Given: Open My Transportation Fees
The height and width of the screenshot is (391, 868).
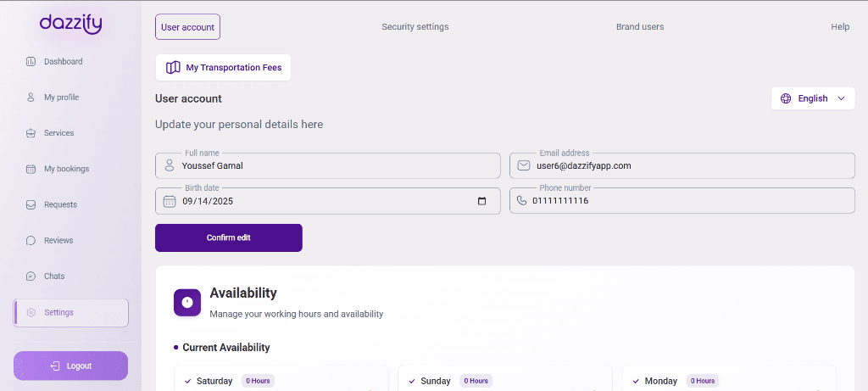Looking at the screenshot, I should tap(223, 68).
